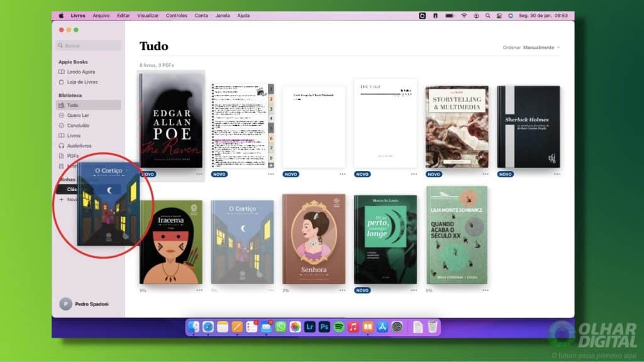
Task: Show the Quero Ler collection
Action: tap(77, 116)
